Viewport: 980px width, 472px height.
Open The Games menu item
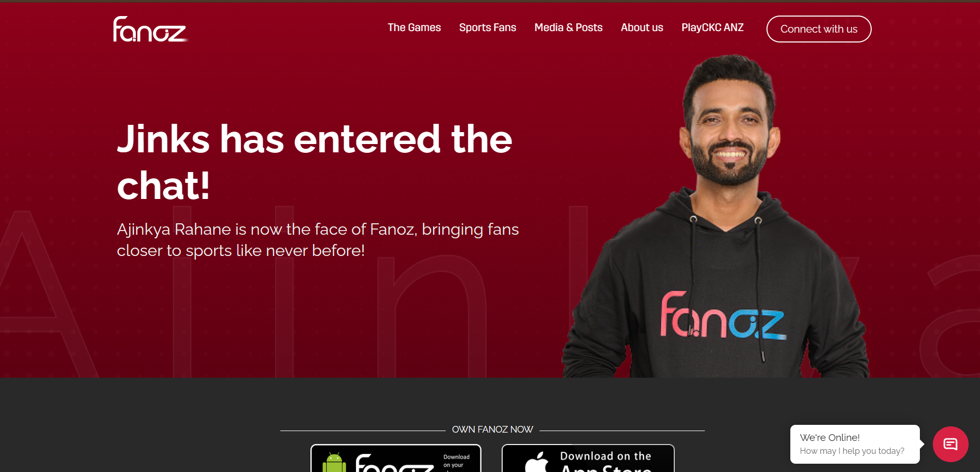point(414,27)
